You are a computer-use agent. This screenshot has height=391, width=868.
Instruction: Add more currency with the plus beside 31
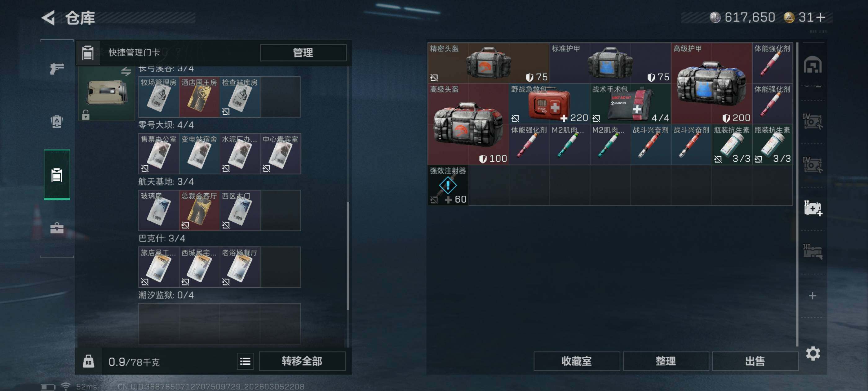coord(821,17)
